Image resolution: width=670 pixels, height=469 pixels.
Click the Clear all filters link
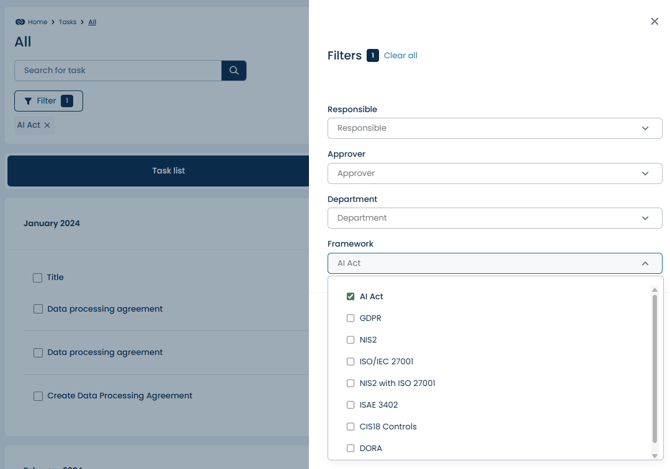[x=400, y=56]
